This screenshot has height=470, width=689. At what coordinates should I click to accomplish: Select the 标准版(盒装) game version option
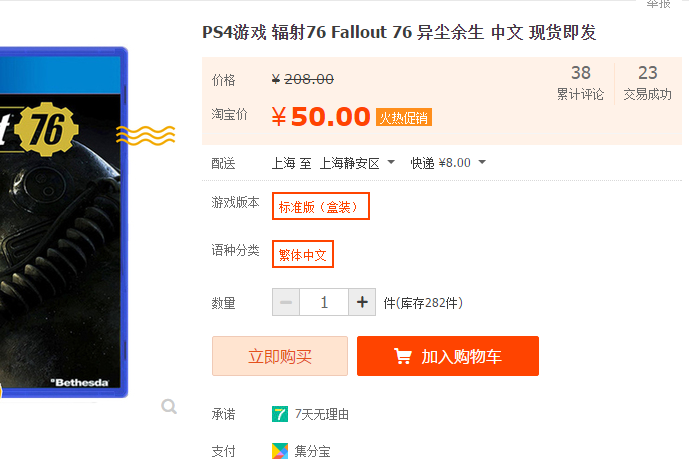coord(321,206)
